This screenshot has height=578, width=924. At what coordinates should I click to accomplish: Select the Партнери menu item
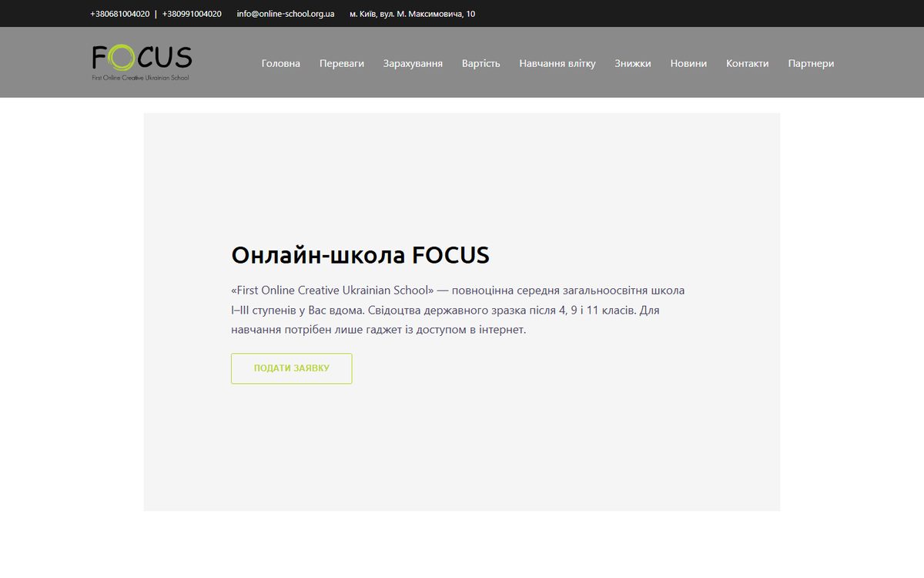[x=811, y=63]
